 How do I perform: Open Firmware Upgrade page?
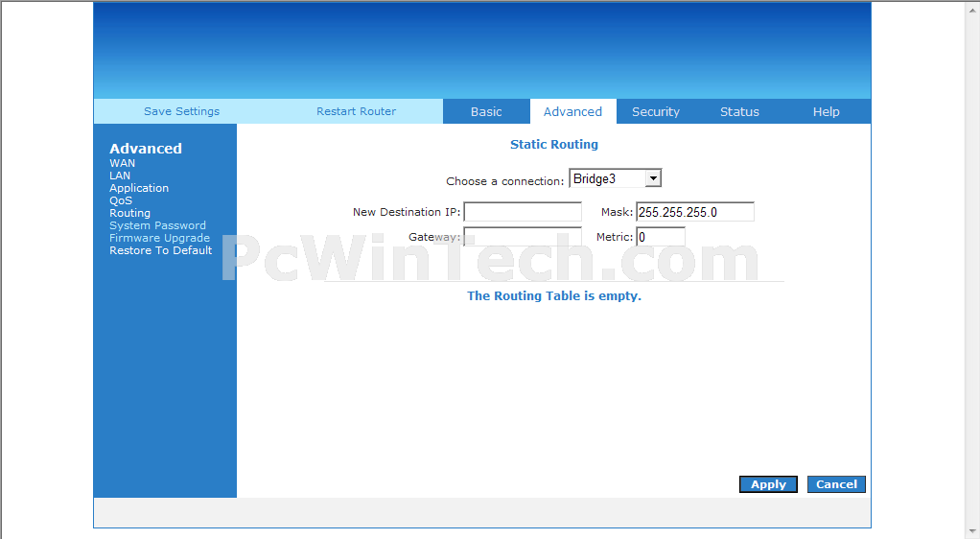159,238
